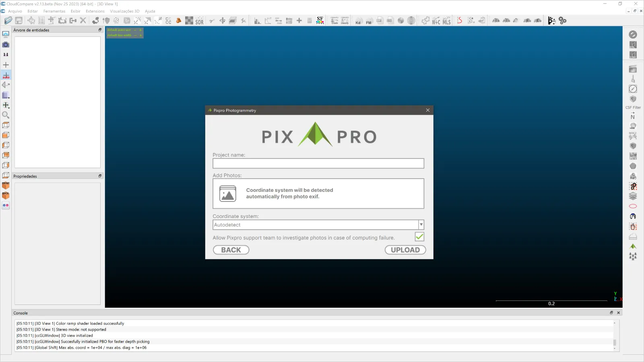Click the stereo glasses icon in left sidebar
Viewport: 644px width, 362px height.
pyautogui.click(x=6, y=206)
